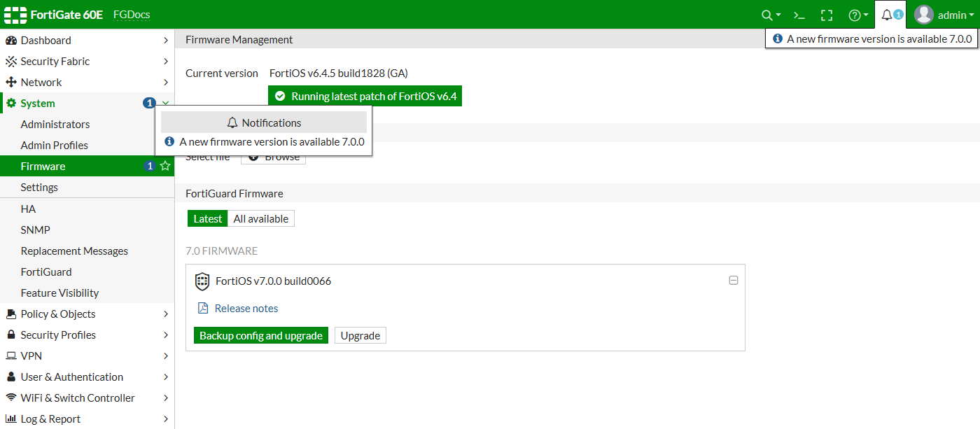Expand Policy & Objects chevron
980x429 pixels.
click(x=166, y=314)
